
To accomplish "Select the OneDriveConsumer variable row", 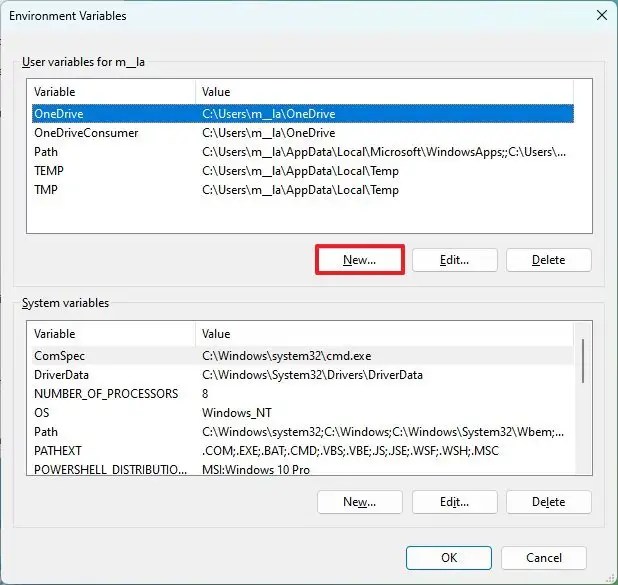I will click(303, 133).
